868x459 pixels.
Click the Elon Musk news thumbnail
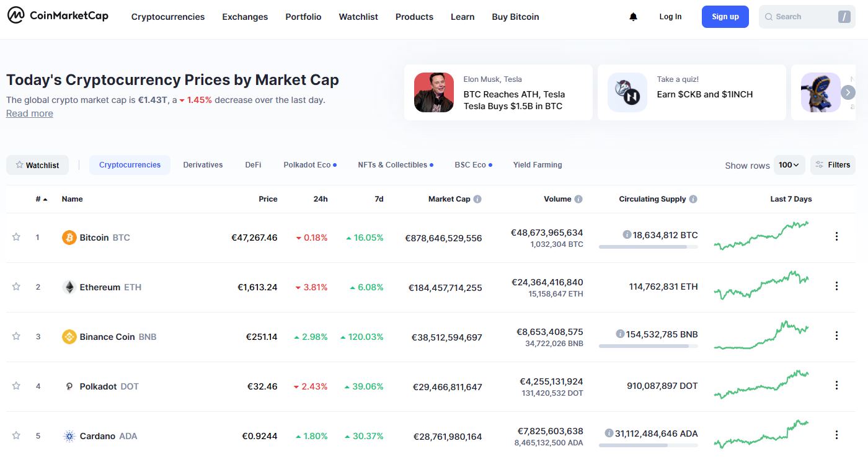[x=434, y=92]
